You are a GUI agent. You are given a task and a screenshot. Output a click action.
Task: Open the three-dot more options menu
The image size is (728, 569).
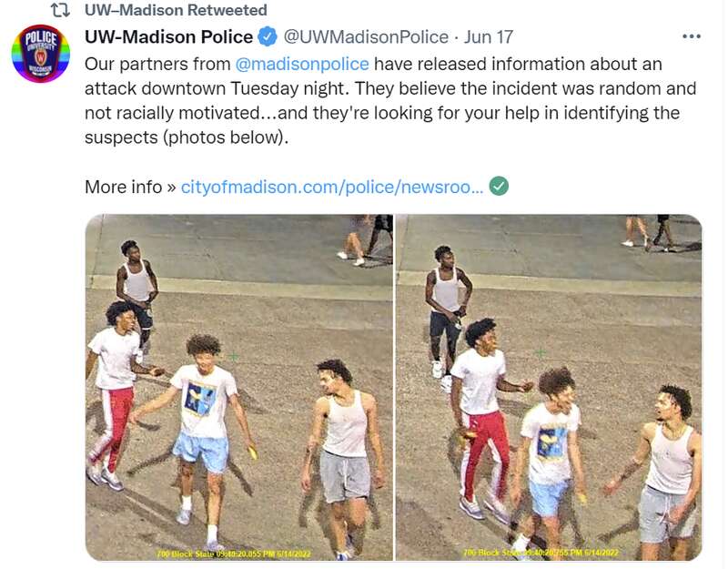692,36
